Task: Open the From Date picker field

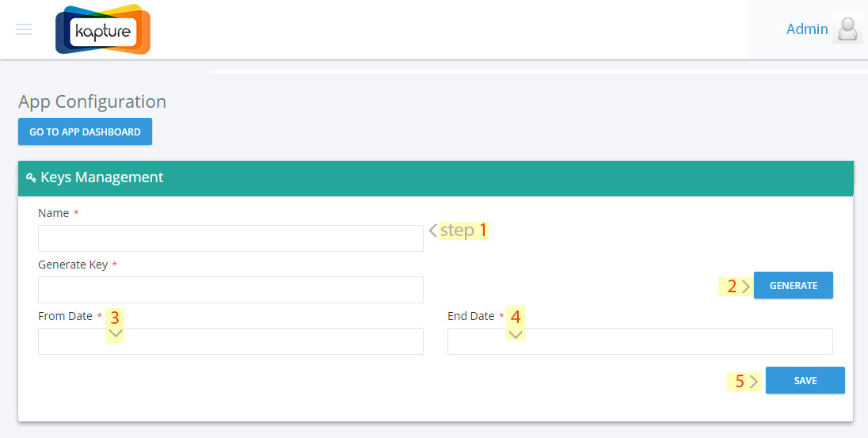Action: pyautogui.click(x=230, y=341)
